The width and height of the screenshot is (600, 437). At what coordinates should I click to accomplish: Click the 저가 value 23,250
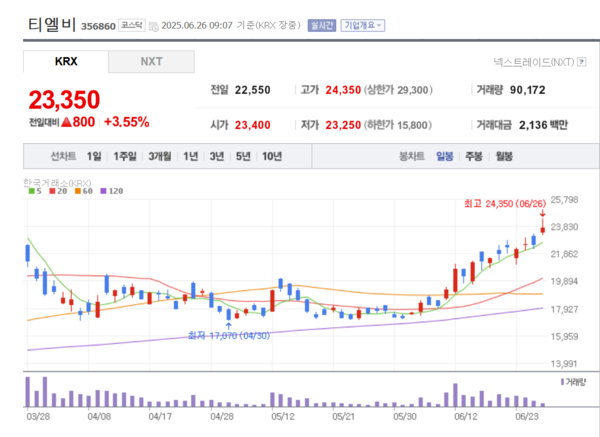(x=343, y=125)
